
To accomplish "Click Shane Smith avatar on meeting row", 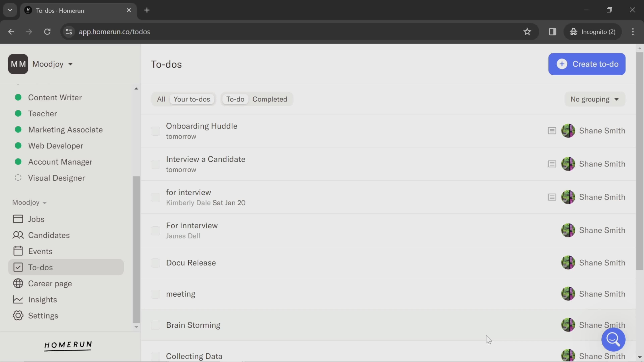I will (568, 294).
